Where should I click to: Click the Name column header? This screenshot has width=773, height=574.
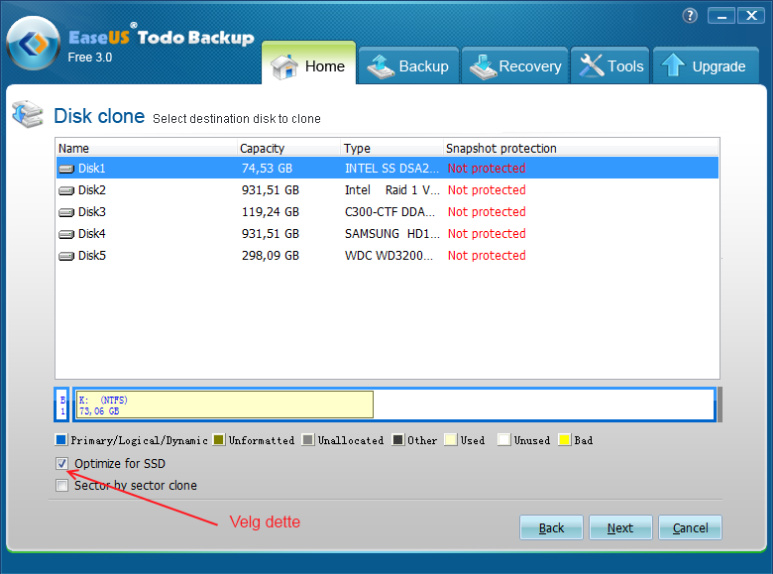coord(146,148)
